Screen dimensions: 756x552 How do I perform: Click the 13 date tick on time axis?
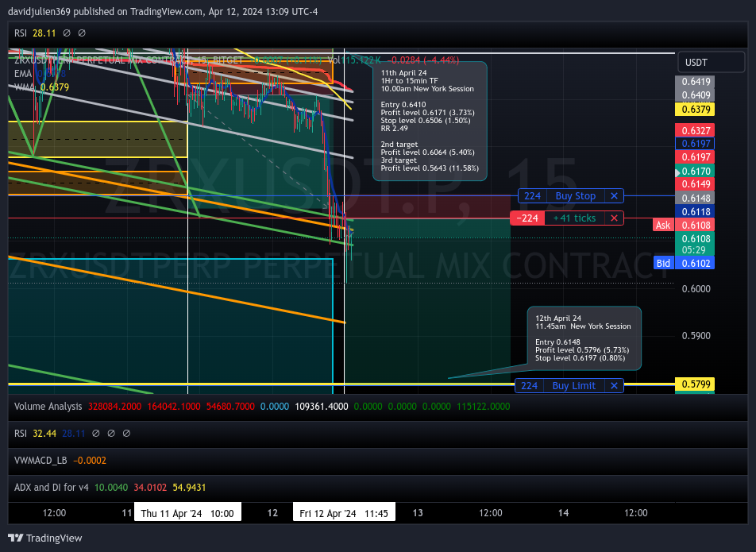coord(418,513)
